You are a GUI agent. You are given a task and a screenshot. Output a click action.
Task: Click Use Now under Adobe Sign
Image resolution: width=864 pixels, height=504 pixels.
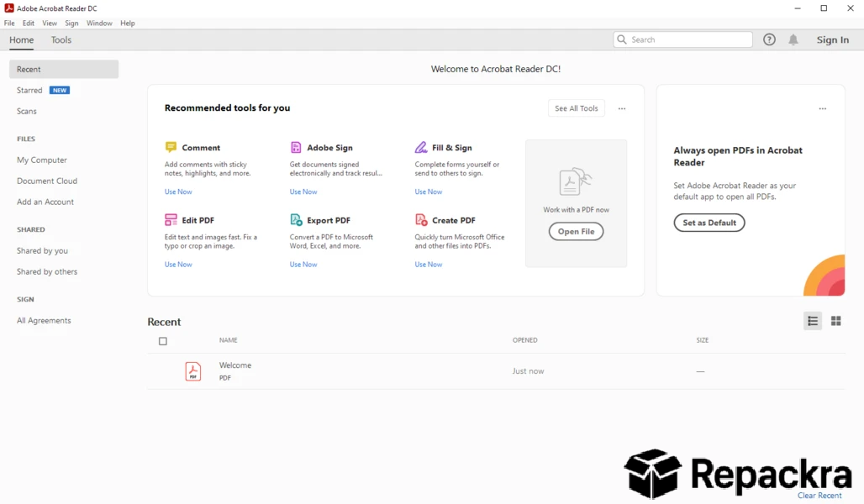click(303, 192)
